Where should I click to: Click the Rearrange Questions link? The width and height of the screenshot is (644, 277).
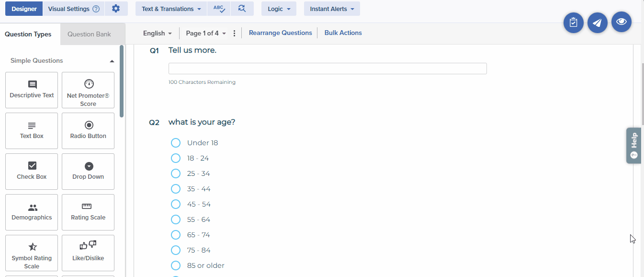[x=280, y=33]
